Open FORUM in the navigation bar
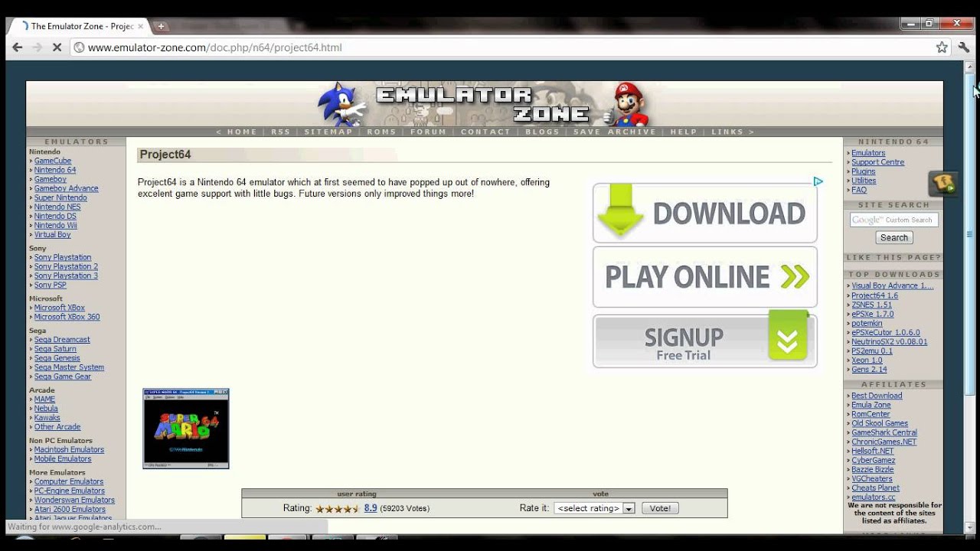 tap(428, 132)
